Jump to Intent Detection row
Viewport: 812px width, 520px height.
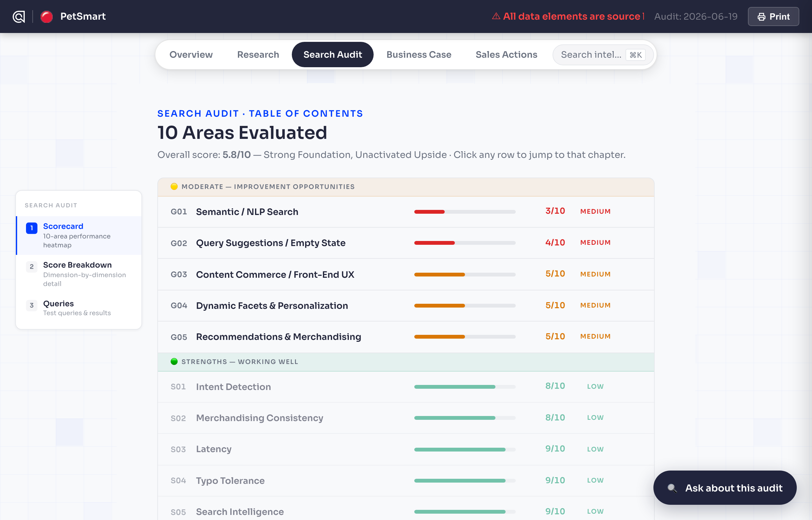pyautogui.click(x=406, y=387)
